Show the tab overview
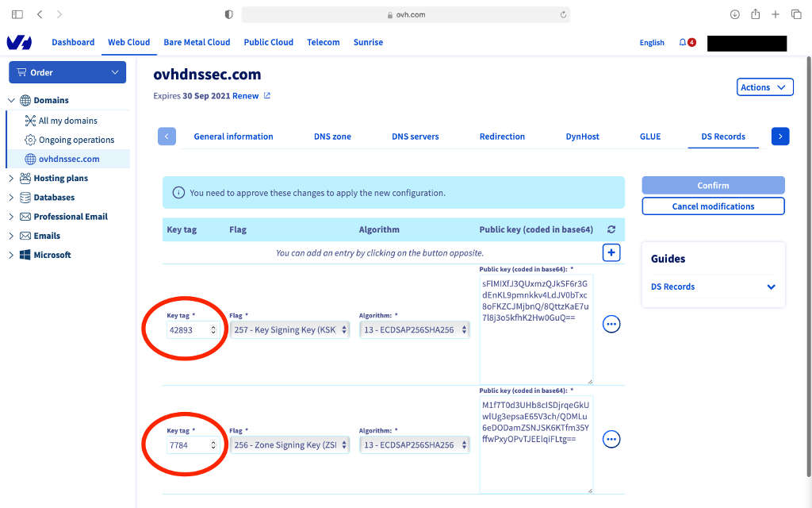Image resolution: width=812 pixels, height=508 pixels. pos(796,14)
